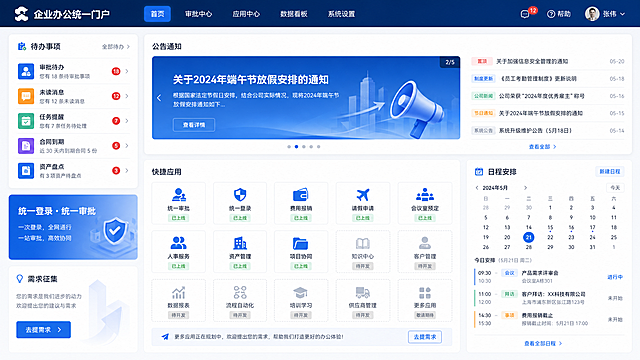Select the third banner carousel dot
Image resolution: width=640 pixels, height=360 pixels.
pyautogui.click(x=304, y=147)
